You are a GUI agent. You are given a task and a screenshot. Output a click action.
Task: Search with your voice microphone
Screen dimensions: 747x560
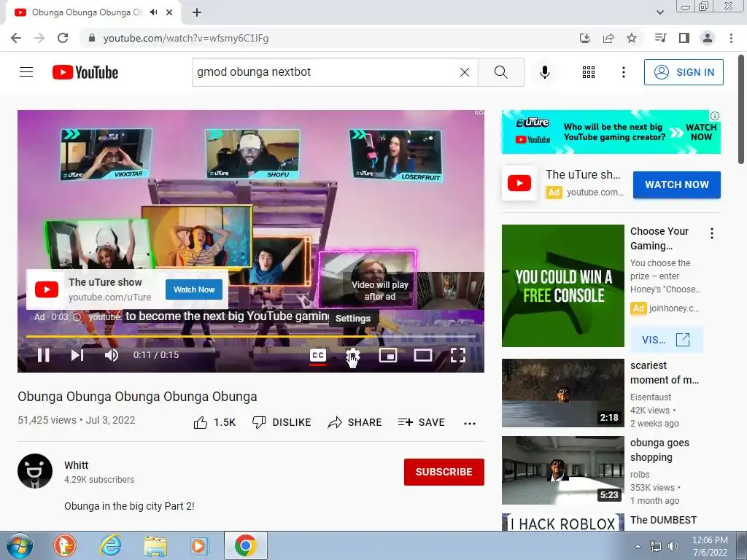[545, 72]
